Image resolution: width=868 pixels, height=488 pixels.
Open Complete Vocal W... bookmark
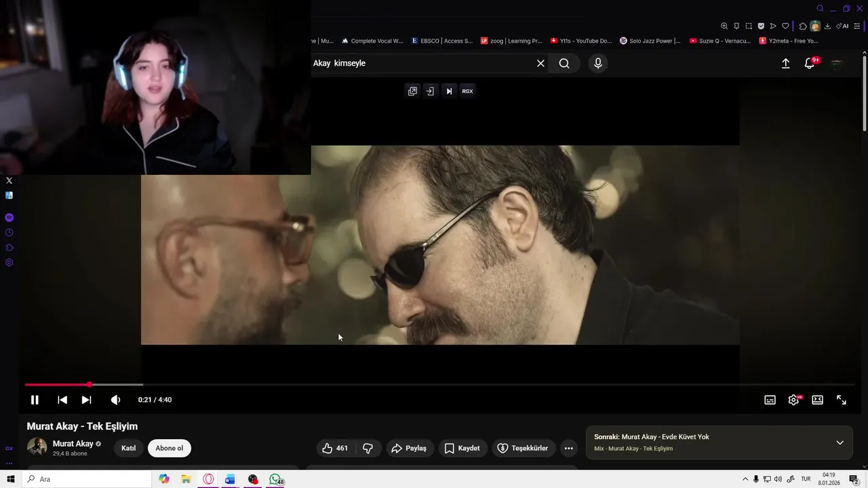point(372,41)
